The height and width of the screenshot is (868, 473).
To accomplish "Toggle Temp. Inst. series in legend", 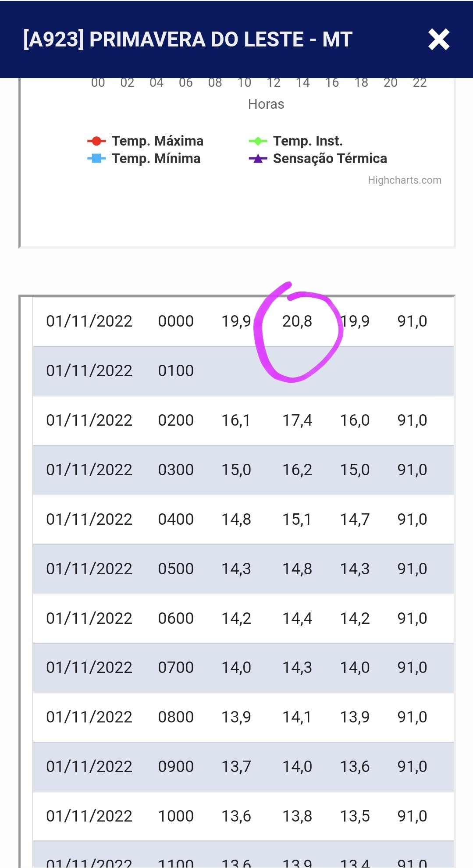I will pyautogui.click(x=307, y=141).
